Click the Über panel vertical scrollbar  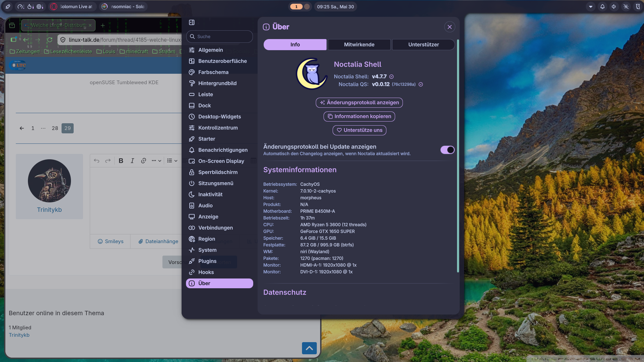tap(458, 156)
